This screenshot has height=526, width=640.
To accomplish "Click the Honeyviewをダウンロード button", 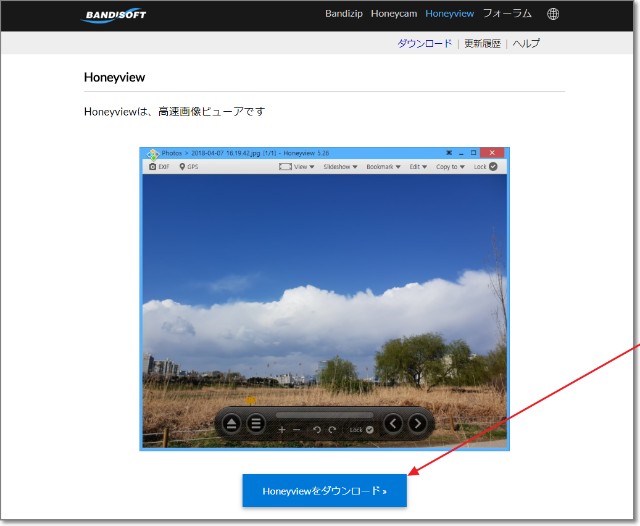I will click(324, 491).
